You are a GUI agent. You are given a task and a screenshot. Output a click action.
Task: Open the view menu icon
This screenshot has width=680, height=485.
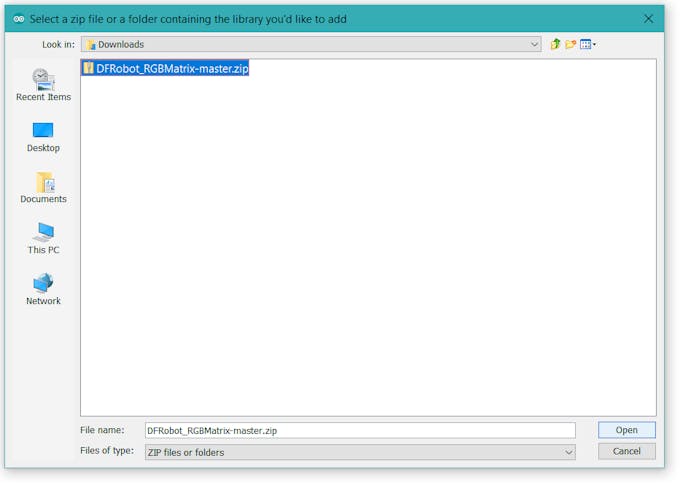[588, 44]
